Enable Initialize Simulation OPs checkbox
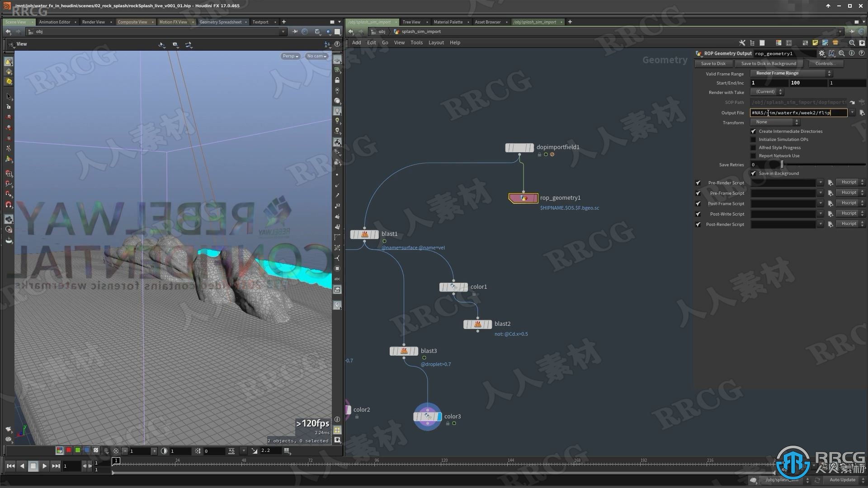Screen dimensions: 868x488 pos(754,140)
